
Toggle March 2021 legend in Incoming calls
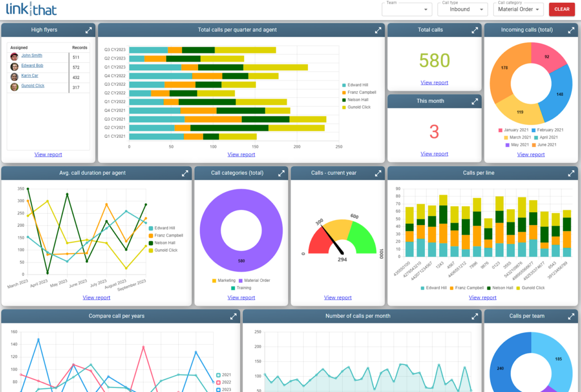pyautogui.click(x=517, y=137)
